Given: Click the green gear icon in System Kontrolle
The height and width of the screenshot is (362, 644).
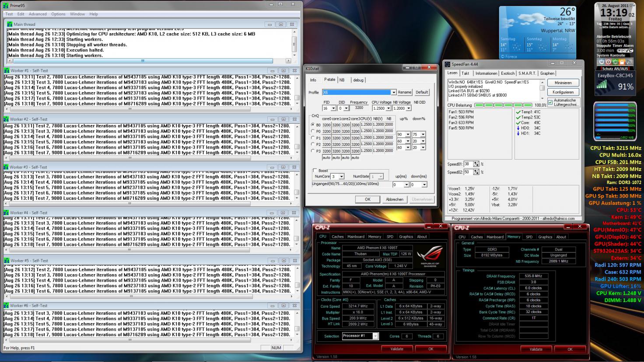Looking at the screenshot, I should coord(615,62).
